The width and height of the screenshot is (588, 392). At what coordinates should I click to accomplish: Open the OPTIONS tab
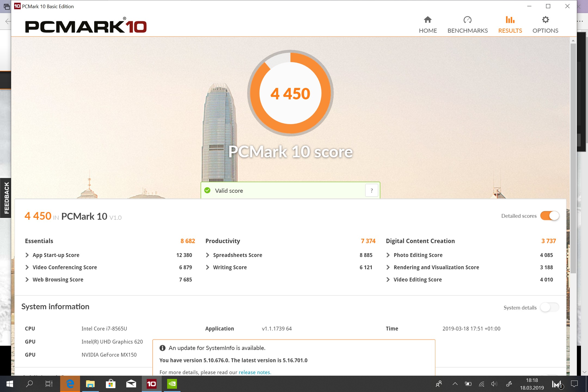[545, 25]
